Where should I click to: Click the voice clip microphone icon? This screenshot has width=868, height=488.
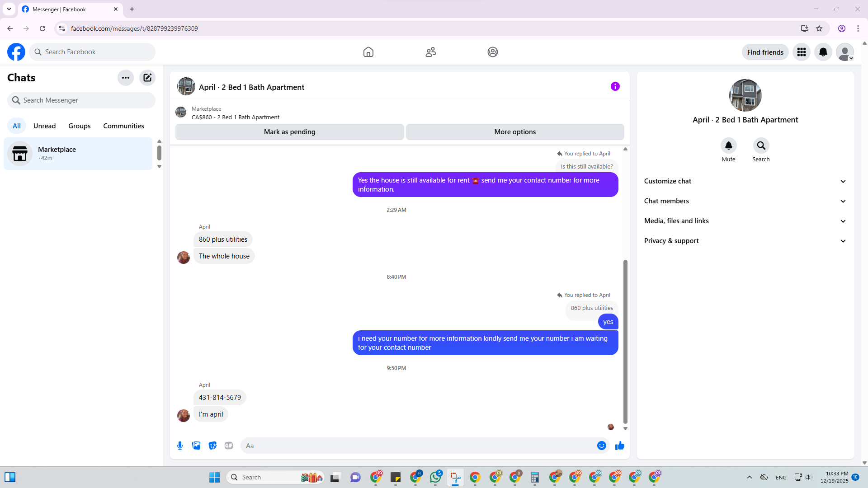(180, 446)
